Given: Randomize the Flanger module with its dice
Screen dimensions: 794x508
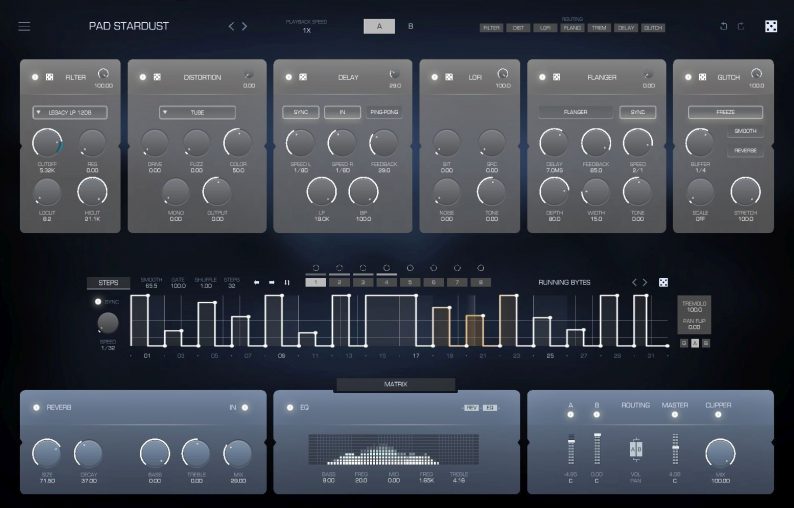Looking at the screenshot, I should coord(557,77).
